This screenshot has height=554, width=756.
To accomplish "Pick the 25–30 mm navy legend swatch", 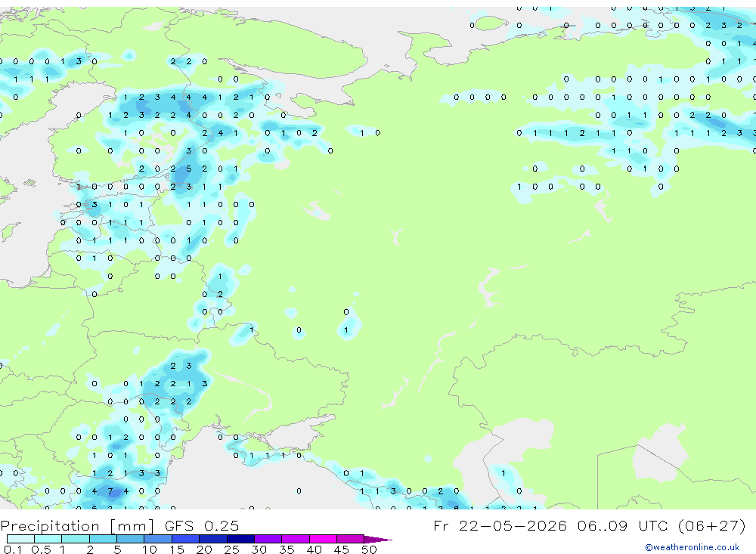I will coord(240,539).
